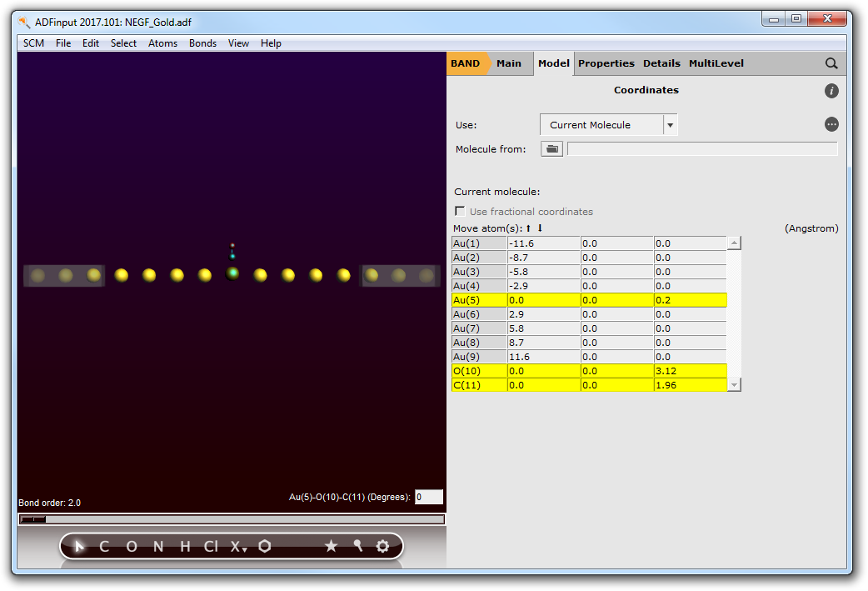The height and width of the screenshot is (591, 868).
Task: Click the Molecule from path field
Action: coord(702,149)
